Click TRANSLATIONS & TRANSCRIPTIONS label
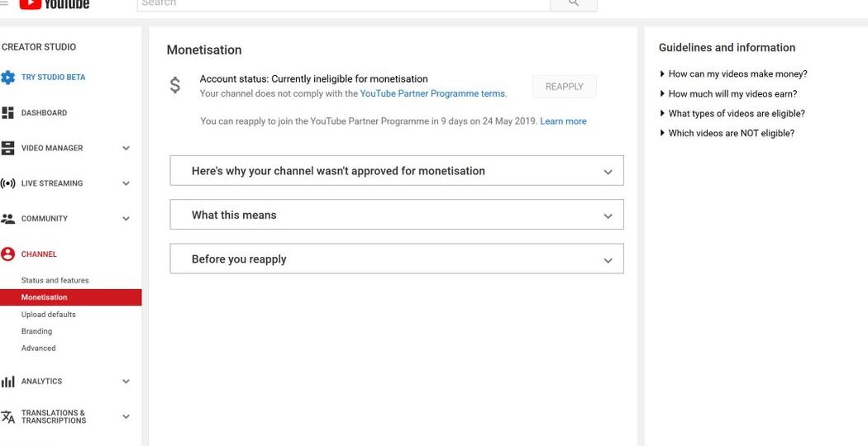868x446 pixels. 54,416
